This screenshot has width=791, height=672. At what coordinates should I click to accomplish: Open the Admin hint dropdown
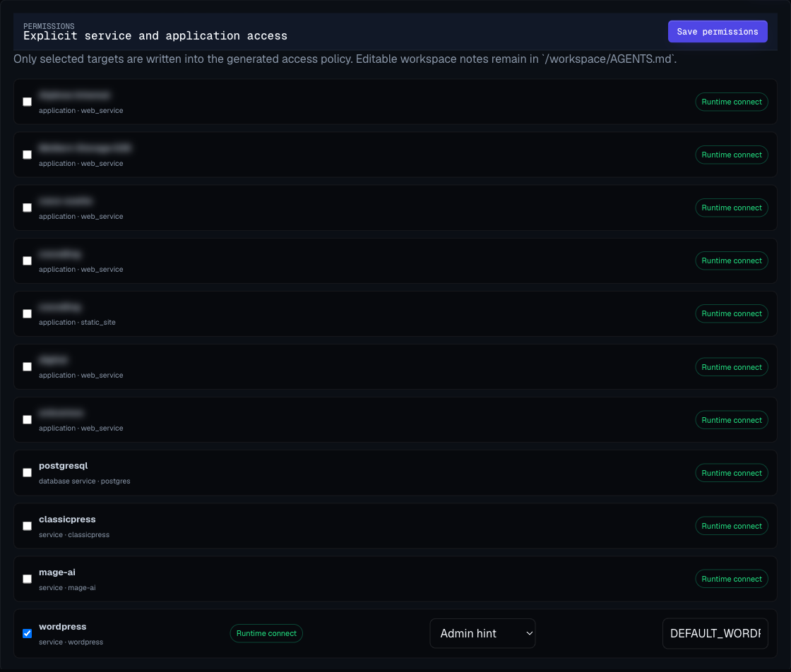coord(482,633)
